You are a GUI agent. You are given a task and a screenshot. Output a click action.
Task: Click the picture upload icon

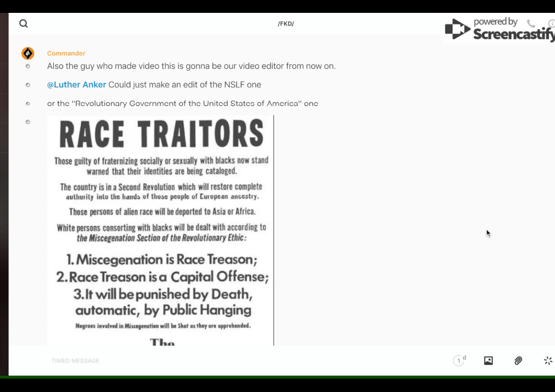(x=488, y=361)
